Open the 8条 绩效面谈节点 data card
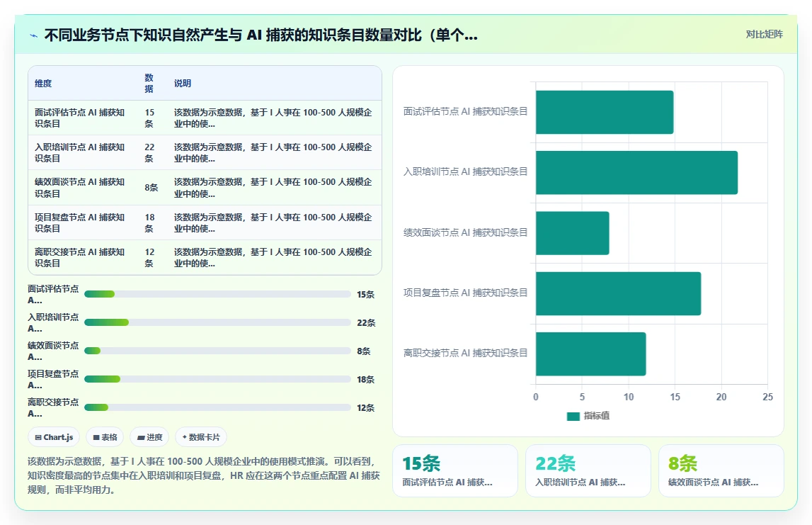Viewport: 812px width, 525px height. click(721, 470)
